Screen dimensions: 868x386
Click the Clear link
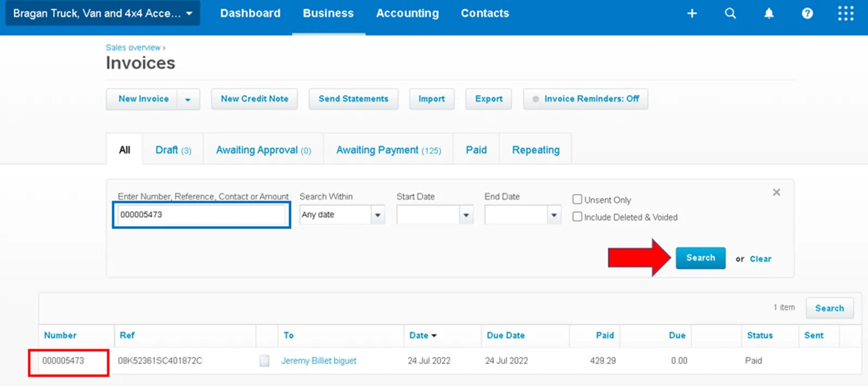coord(760,259)
